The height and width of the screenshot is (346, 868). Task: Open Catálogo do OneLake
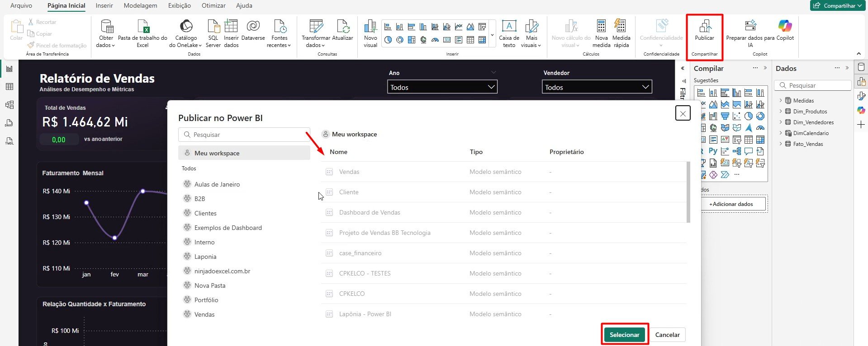pos(186,33)
